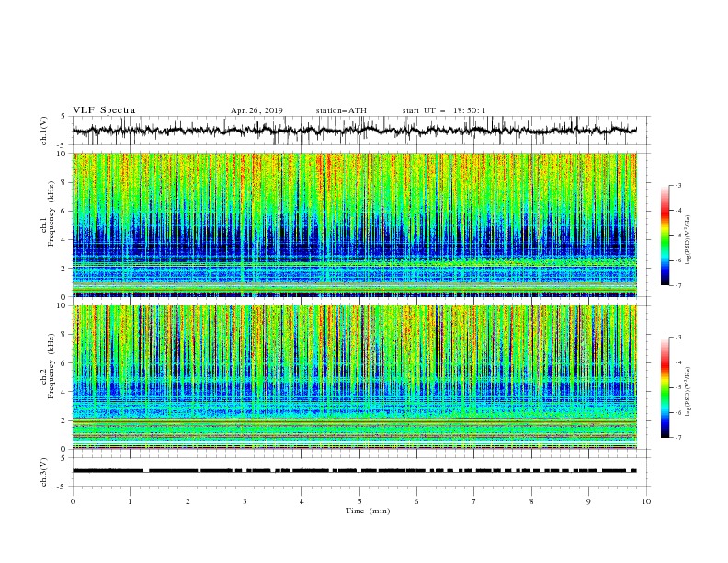Click the ch.3 black signal bar
728x563 pixels.
pyautogui.click(x=355, y=471)
